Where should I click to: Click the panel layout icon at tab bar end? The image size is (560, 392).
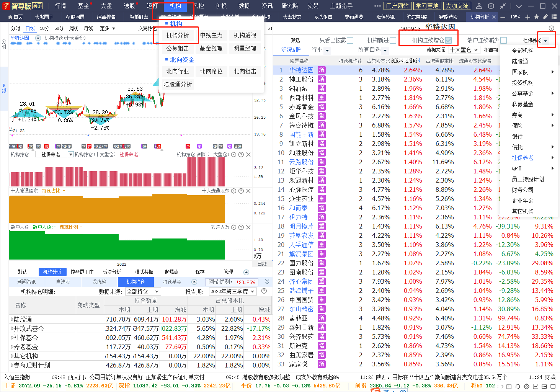coord(555,17)
